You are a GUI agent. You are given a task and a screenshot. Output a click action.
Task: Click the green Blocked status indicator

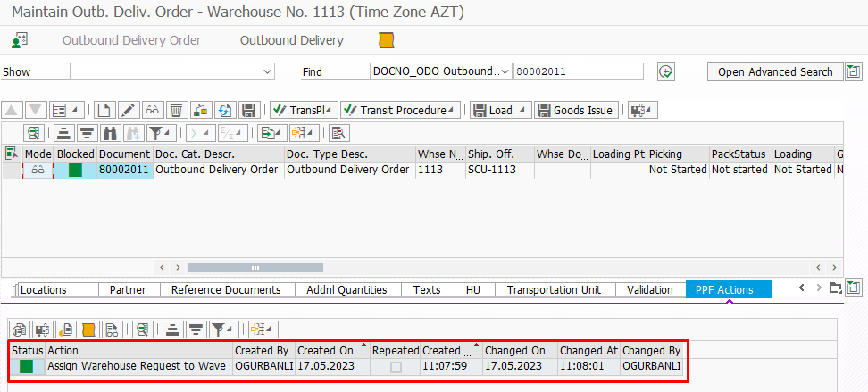tap(75, 170)
